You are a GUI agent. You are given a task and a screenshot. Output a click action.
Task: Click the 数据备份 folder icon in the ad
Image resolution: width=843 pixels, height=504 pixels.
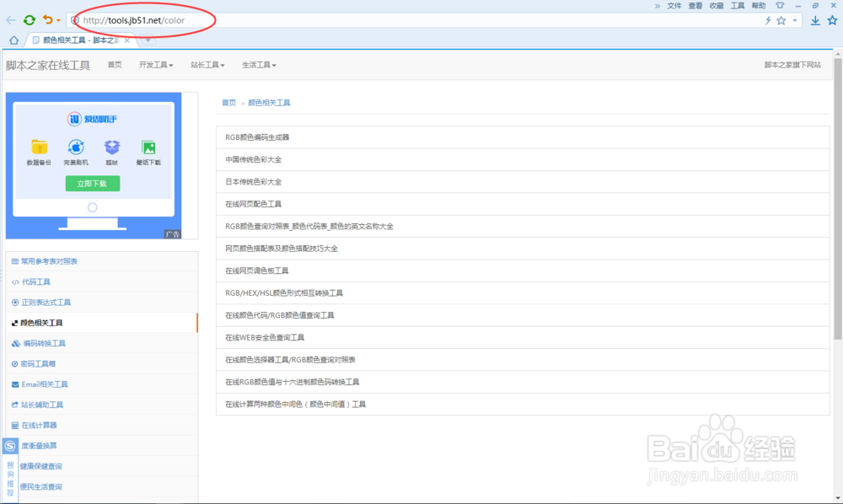point(39,147)
